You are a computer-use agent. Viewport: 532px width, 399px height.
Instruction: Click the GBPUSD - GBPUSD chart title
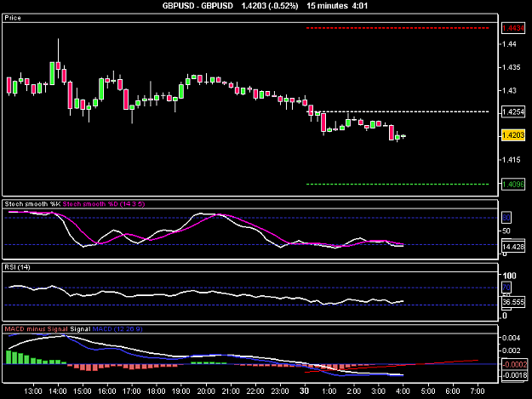(x=197, y=6)
